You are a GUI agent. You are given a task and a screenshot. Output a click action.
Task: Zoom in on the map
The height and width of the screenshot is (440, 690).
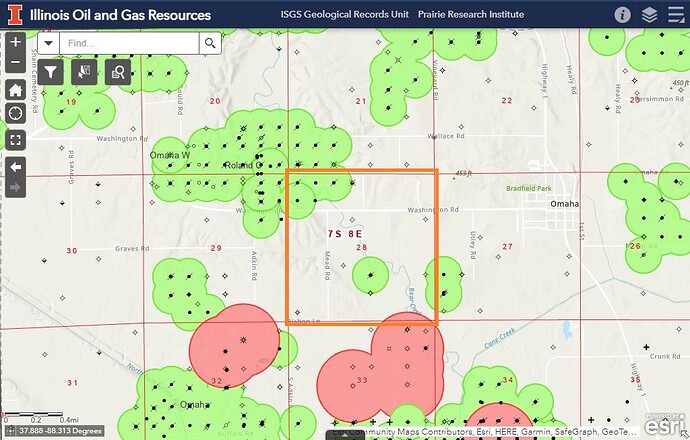(x=15, y=42)
